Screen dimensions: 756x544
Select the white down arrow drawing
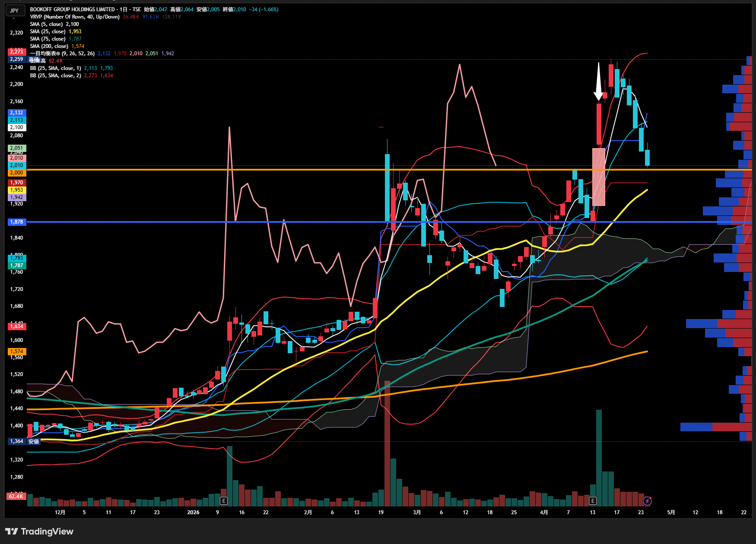(598, 82)
